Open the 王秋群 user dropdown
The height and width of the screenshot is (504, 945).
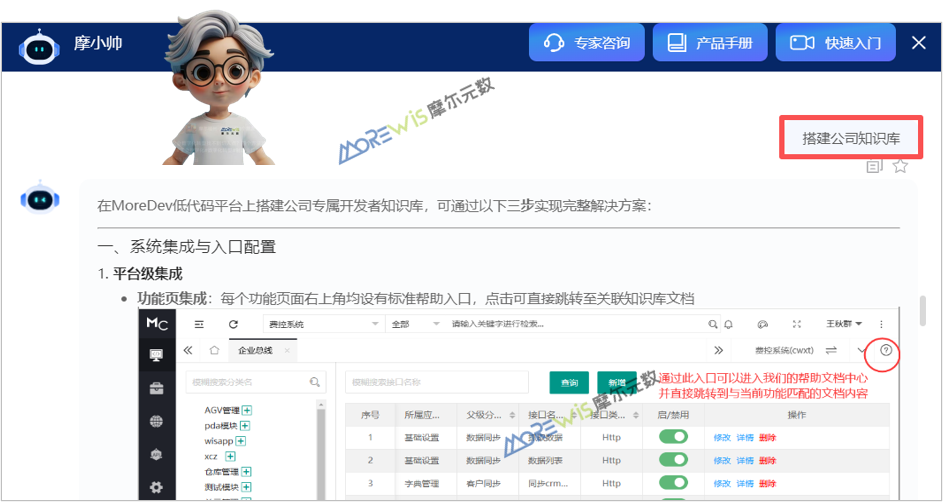pyautogui.click(x=844, y=324)
